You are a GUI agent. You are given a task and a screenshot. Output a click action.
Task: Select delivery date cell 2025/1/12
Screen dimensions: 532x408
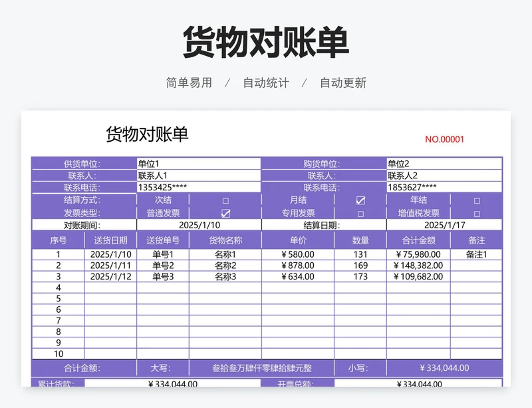(x=110, y=276)
